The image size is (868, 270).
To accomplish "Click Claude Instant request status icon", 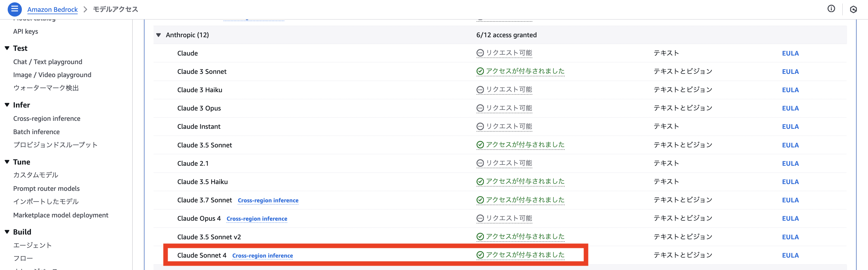I will point(480,126).
